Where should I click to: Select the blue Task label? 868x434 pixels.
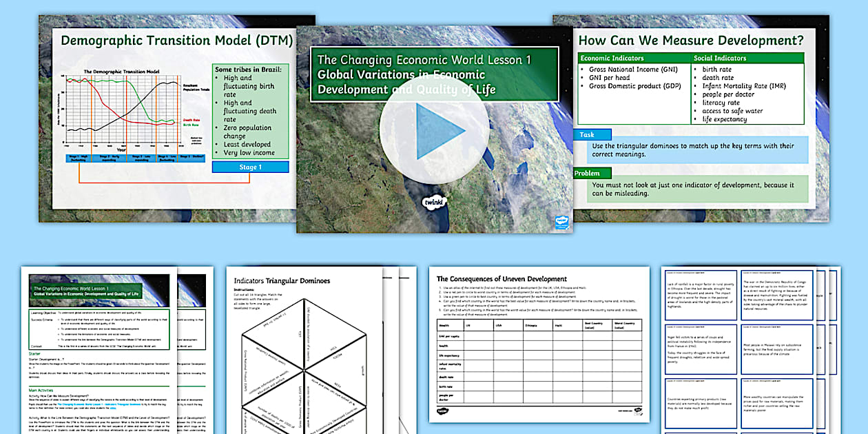(586, 135)
